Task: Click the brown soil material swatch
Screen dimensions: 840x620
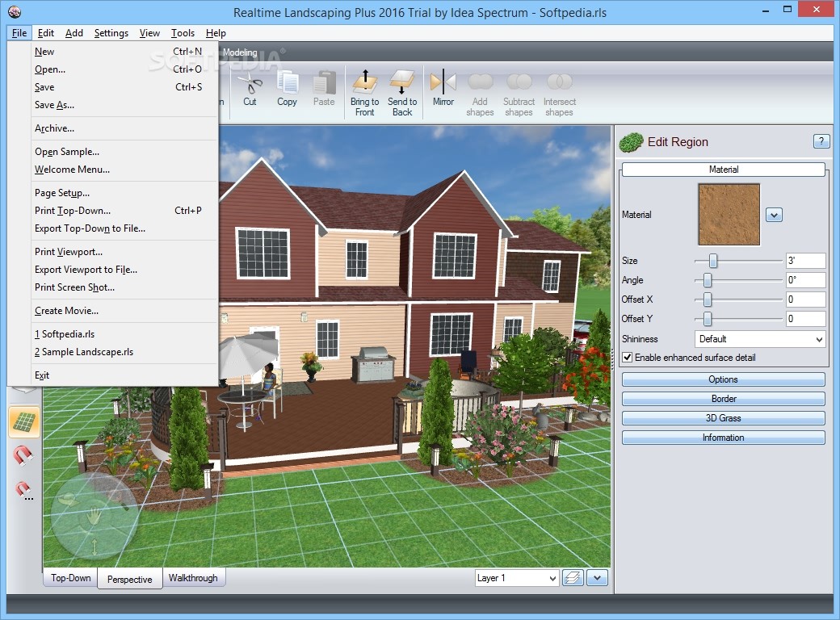Action: pyautogui.click(x=729, y=214)
